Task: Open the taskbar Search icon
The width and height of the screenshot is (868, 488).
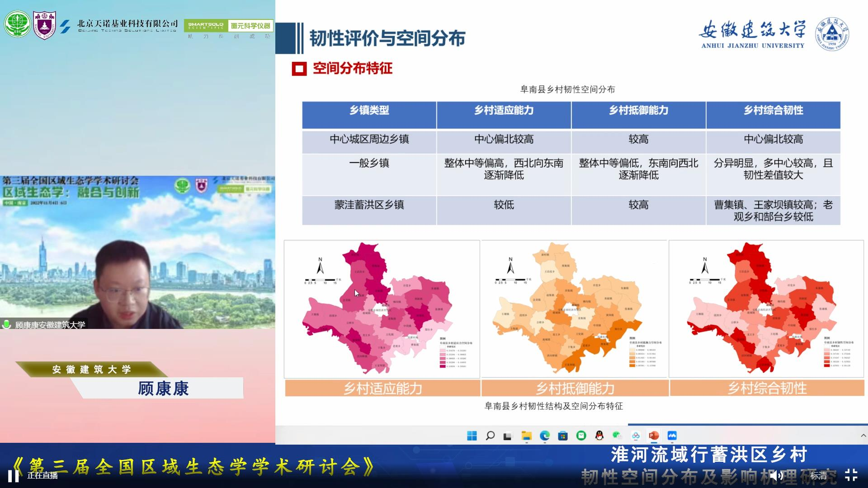Action: pyautogui.click(x=490, y=436)
